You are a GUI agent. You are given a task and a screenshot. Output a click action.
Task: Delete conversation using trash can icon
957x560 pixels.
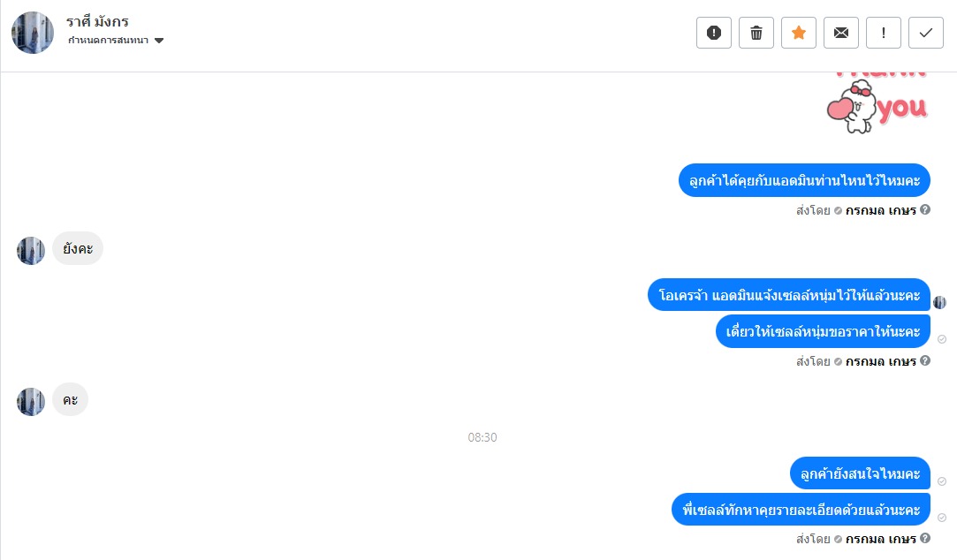point(756,33)
